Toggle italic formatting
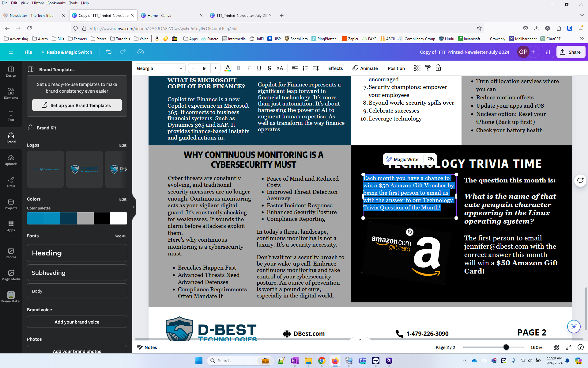The image size is (588, 368). pyautogui.click(x=248, y=68)
